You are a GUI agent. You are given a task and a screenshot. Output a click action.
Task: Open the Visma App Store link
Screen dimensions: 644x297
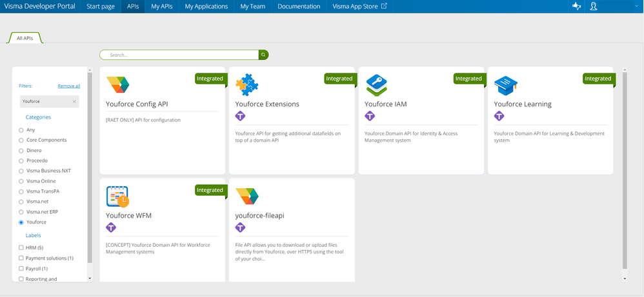pyautogui.click(x=360, y=6)
